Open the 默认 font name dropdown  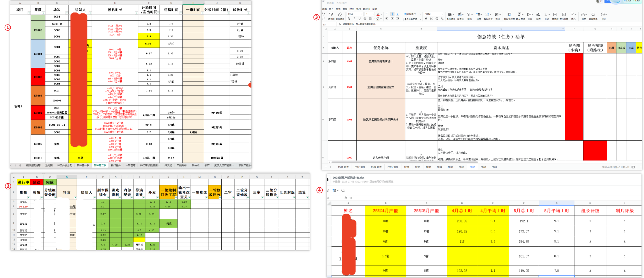pos(355,14)
